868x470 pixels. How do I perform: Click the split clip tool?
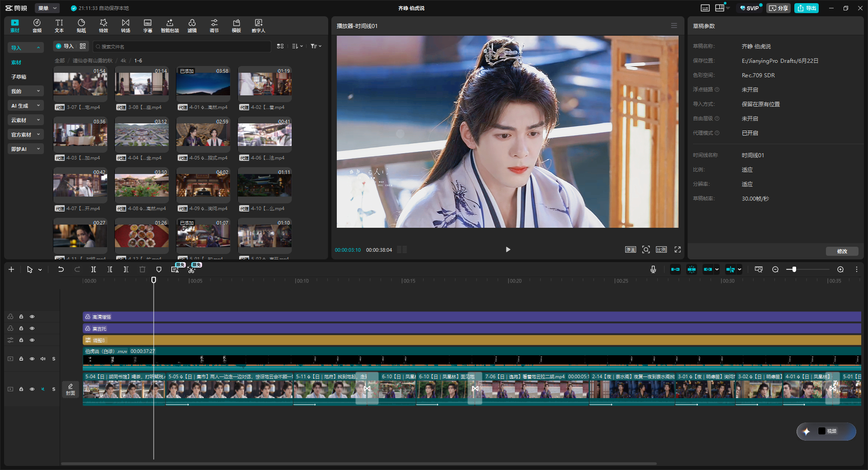click(x=94, y=269)
